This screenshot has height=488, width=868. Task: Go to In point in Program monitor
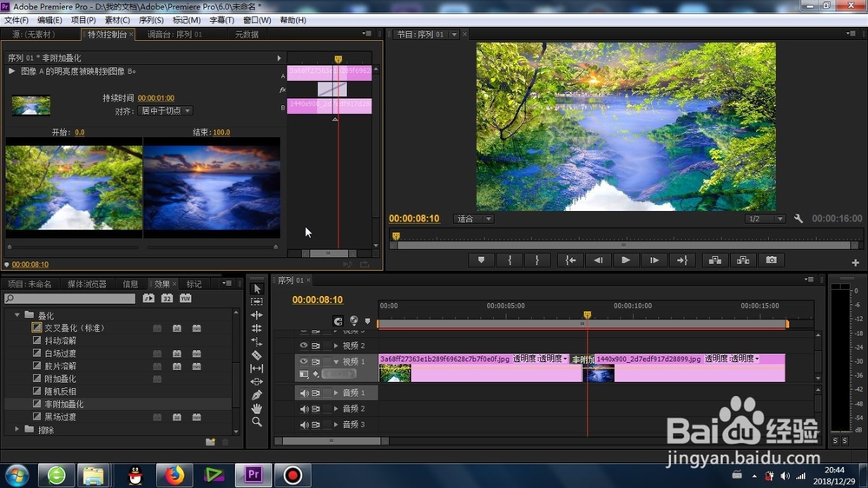click(x=570, y=260)
